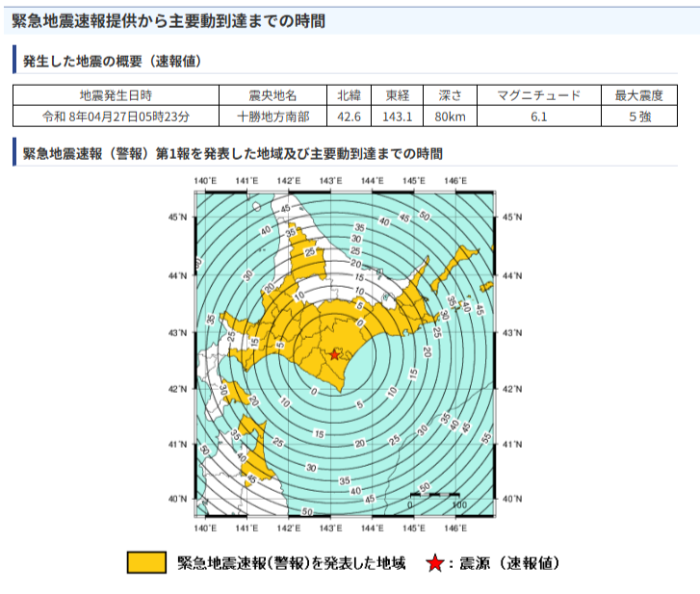
Task: Click the table header マグニチュード
Action: coord(539,95)
